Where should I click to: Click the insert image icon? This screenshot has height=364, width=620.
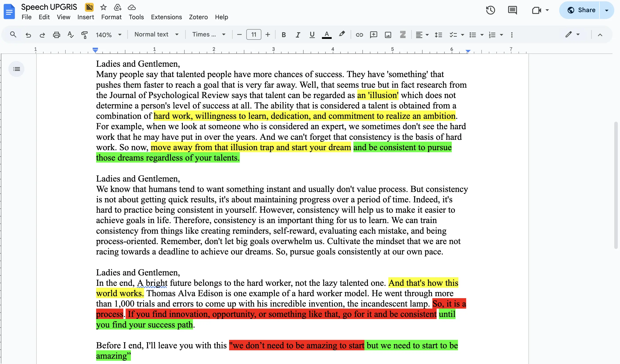pyautogui.click(x=388, y=35)
